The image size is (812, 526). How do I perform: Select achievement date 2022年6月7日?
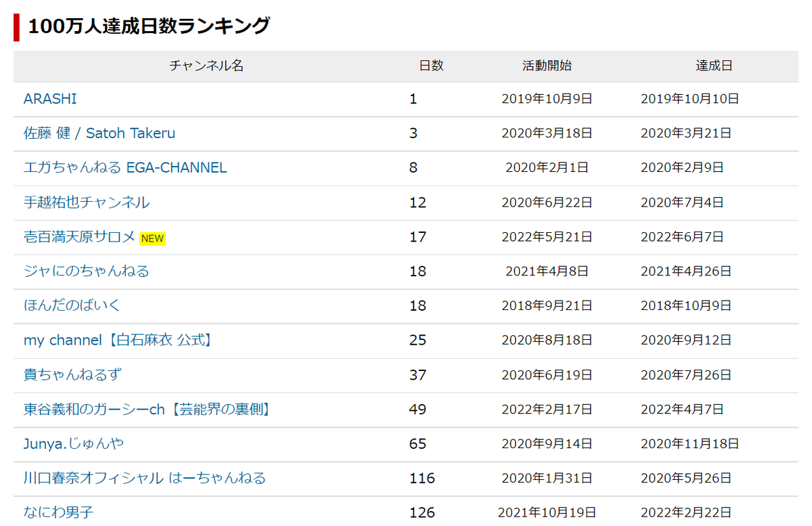click(x=682, y=237)
